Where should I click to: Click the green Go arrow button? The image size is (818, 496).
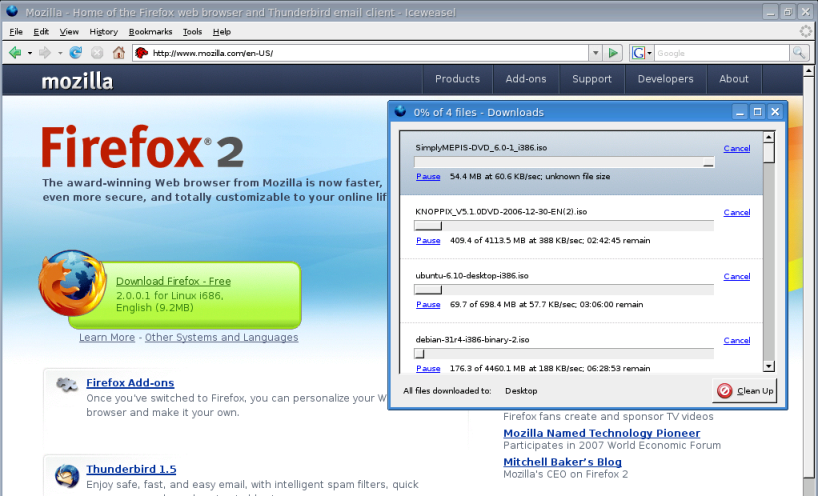[x=613, y=53]
